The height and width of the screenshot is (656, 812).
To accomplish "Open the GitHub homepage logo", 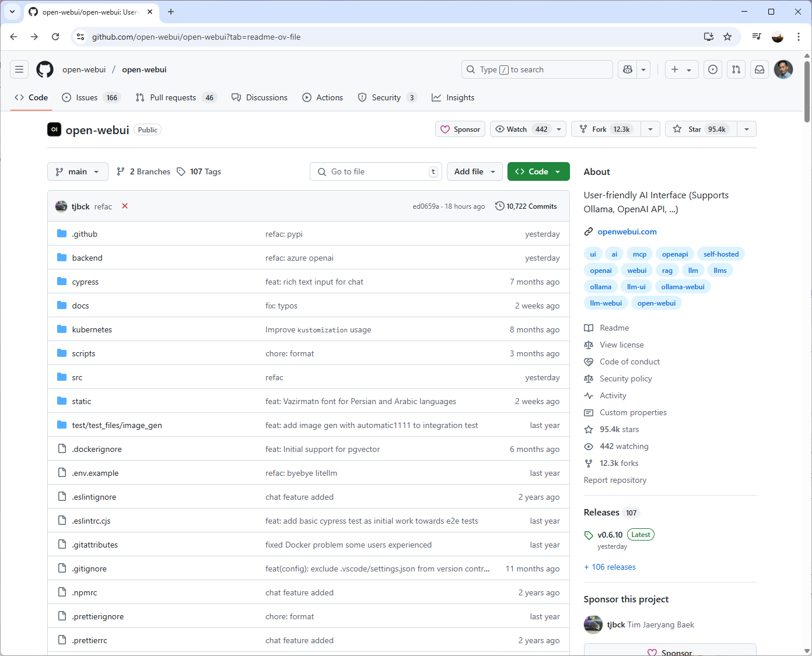I will coord(45,69).
